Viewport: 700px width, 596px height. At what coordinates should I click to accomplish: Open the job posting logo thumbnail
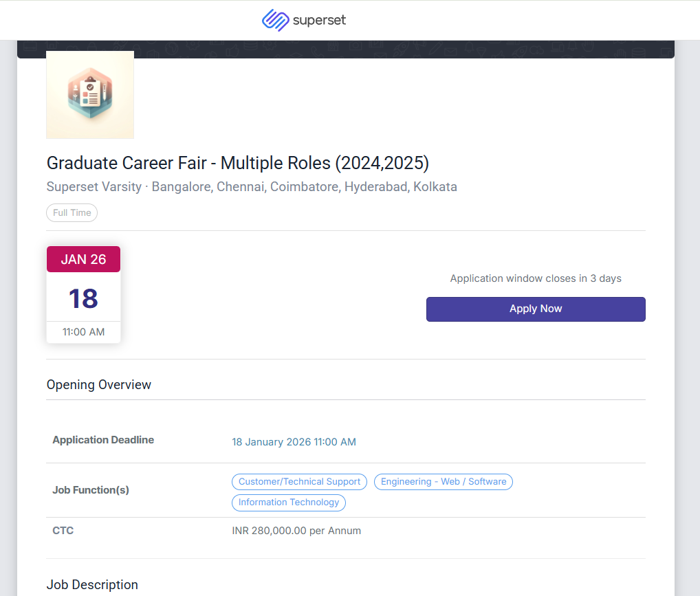90,95
